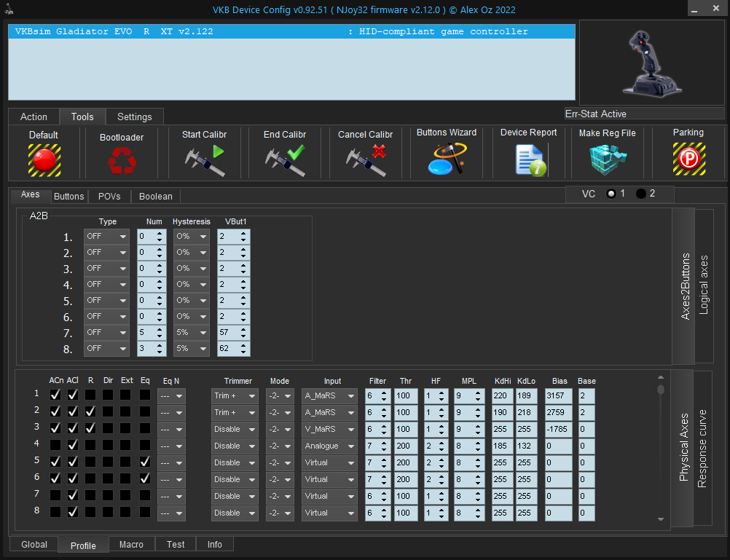
Task: Open Hysteresis dropdown for A2B row 7
Action: 192,332
